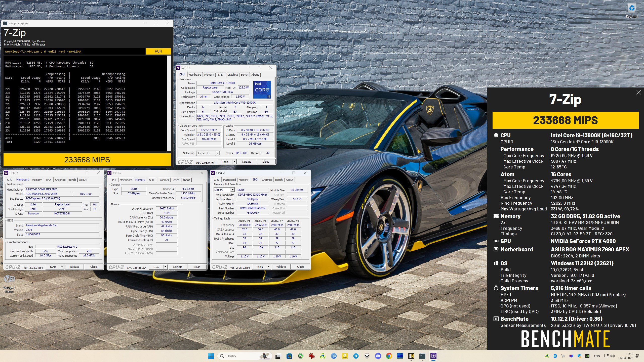Open SPD tab in Memory CPU-Z window
Viewport: 644px width, 362px height.
pyautogui.click(x=151, y=180)
